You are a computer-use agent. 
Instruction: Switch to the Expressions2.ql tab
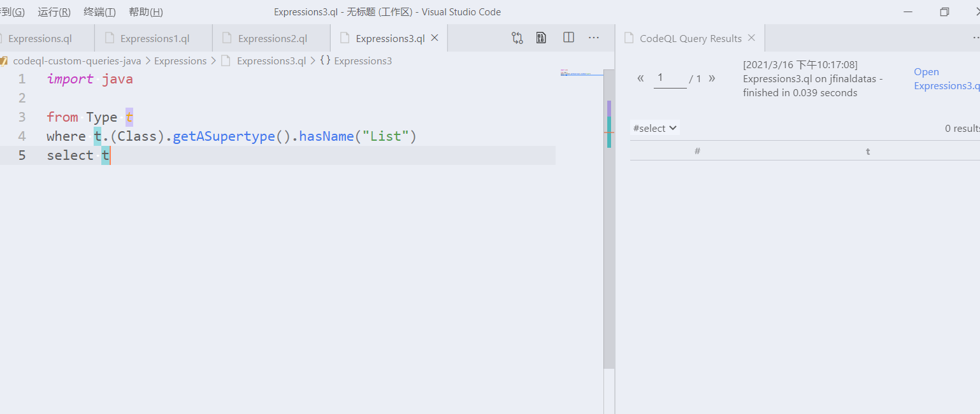(271, 38)
